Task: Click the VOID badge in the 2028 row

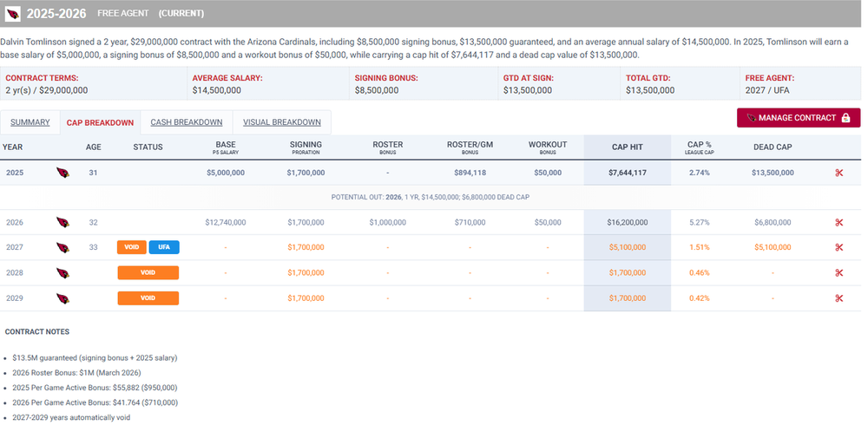Action: coord(148,273)
